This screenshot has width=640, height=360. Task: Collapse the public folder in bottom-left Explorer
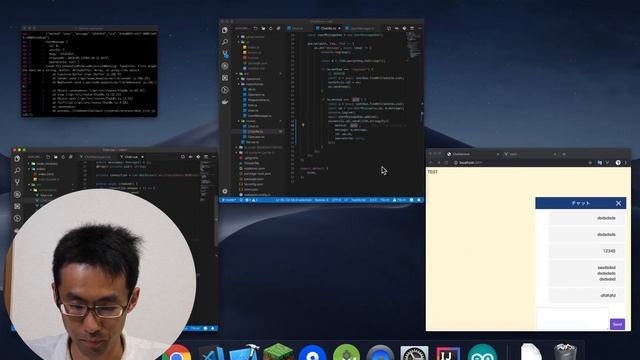click(39, 169)
